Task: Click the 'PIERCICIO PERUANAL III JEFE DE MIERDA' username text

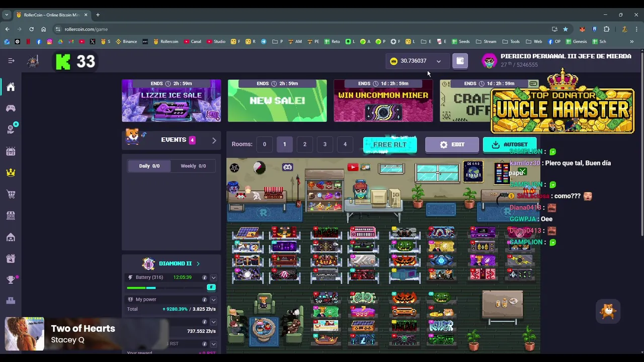Action: [566, 56]
